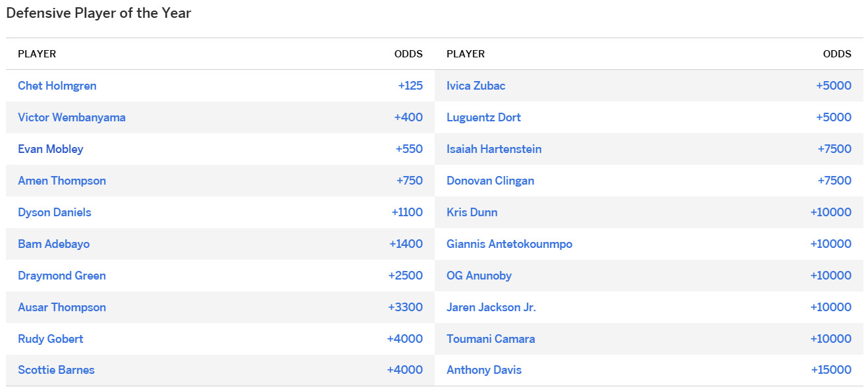Select the Toumani Camara link

tap(491, 339)
